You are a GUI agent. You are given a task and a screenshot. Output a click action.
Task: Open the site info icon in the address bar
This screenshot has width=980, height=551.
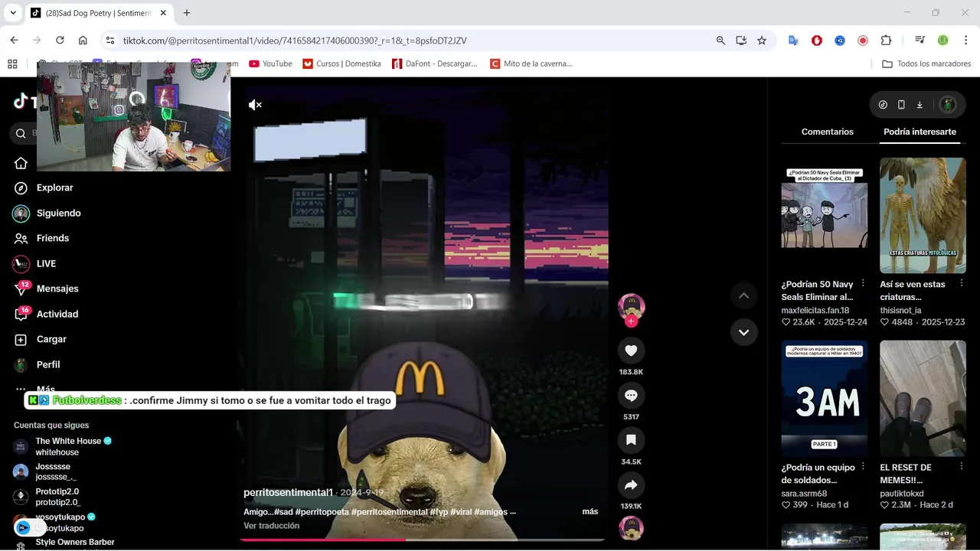[x=110, y=41]
